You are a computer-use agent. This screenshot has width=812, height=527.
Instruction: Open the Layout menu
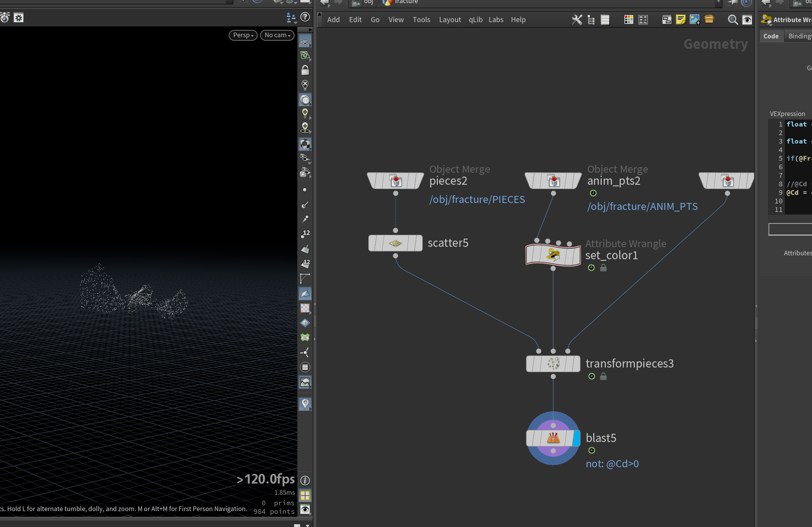[450, 20]
